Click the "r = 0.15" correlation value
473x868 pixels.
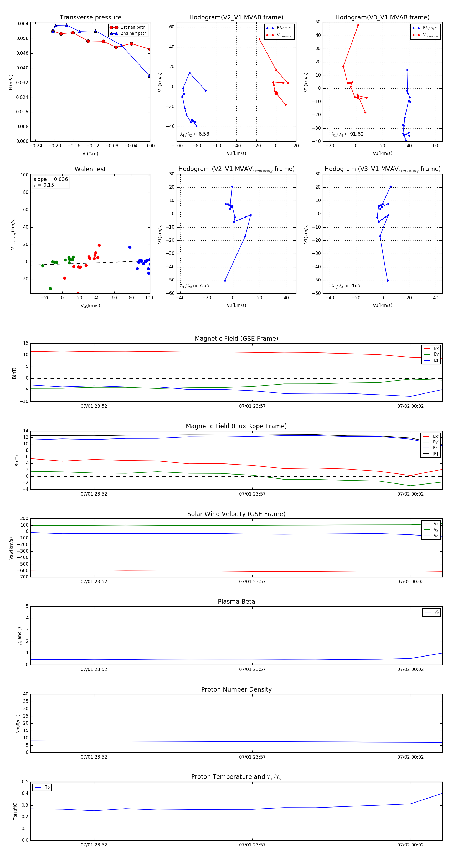[x=44, y=185]
